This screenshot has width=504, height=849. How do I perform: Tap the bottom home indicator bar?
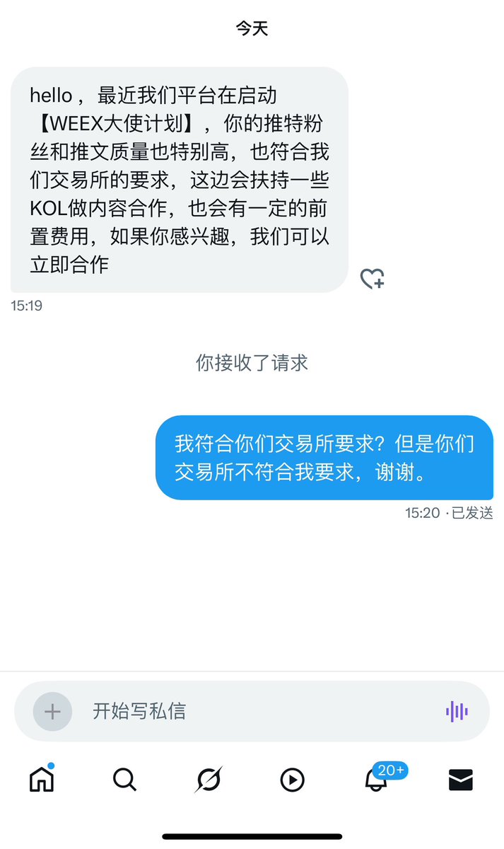pyautogui.click(x=252, y=836)
